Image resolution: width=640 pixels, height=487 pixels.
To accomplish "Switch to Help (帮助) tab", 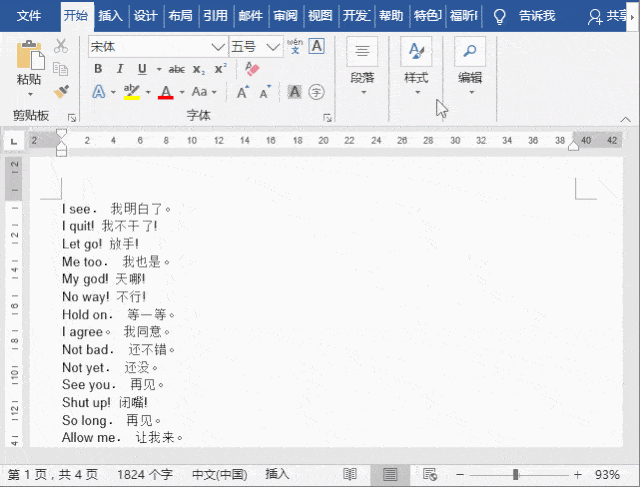I will 391,16.
